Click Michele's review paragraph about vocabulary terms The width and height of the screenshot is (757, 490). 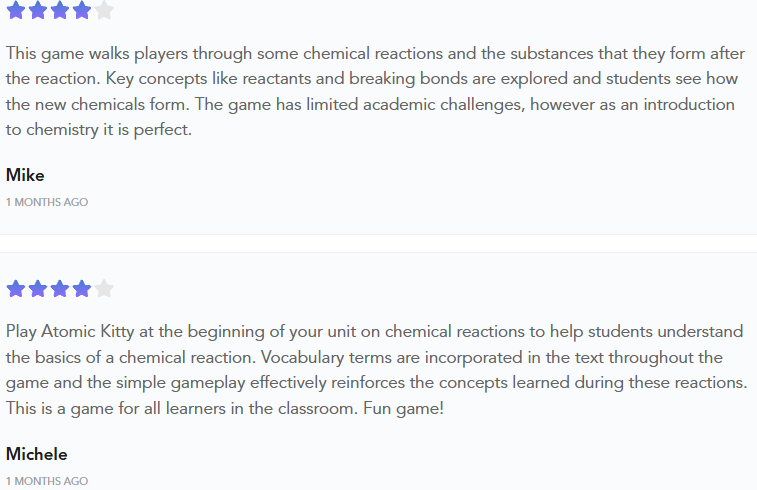(377, 370)
